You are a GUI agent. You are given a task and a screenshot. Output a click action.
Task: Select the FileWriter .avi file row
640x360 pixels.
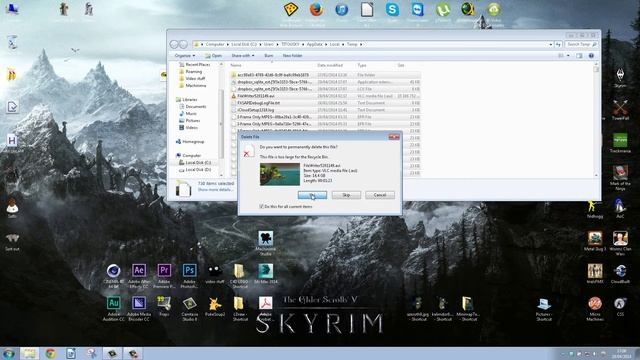[x=325, y=96]
